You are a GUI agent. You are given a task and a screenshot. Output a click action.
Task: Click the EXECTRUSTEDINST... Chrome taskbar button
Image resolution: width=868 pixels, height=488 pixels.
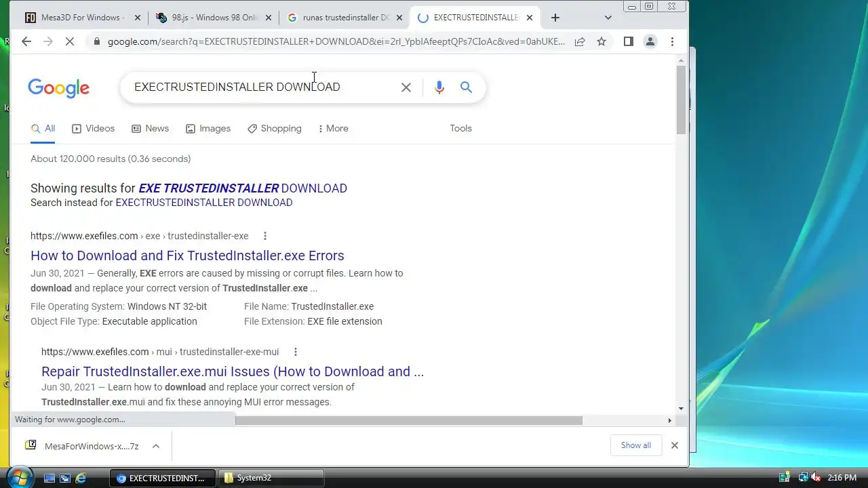coord(163,478)
